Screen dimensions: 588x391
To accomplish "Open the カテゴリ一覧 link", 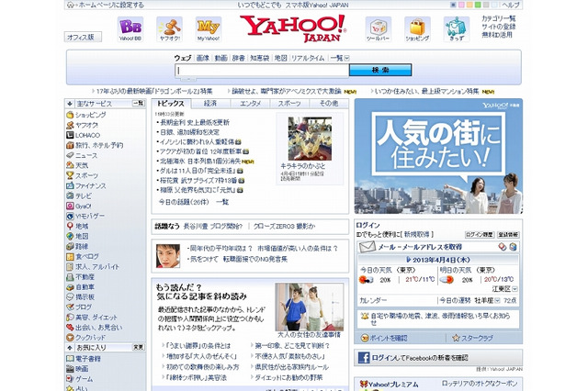I will coord(499,18).
